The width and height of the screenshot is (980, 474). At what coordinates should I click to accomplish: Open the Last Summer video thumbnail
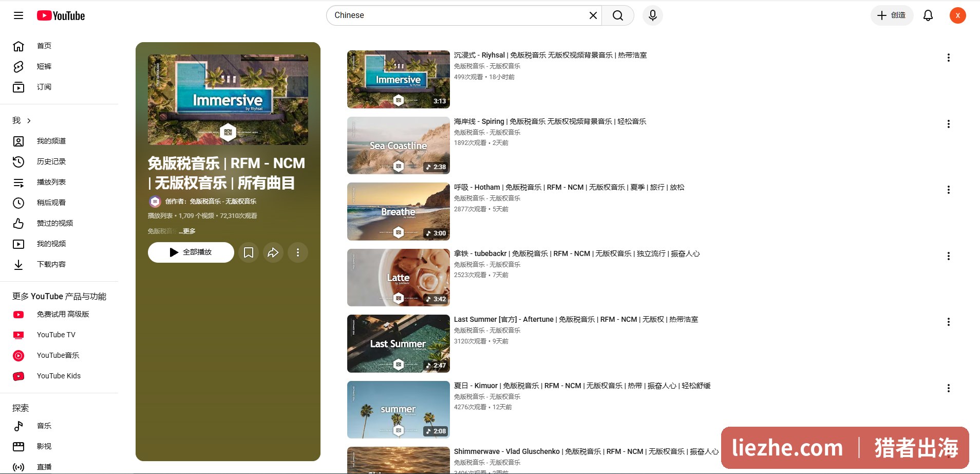[399, 343]
